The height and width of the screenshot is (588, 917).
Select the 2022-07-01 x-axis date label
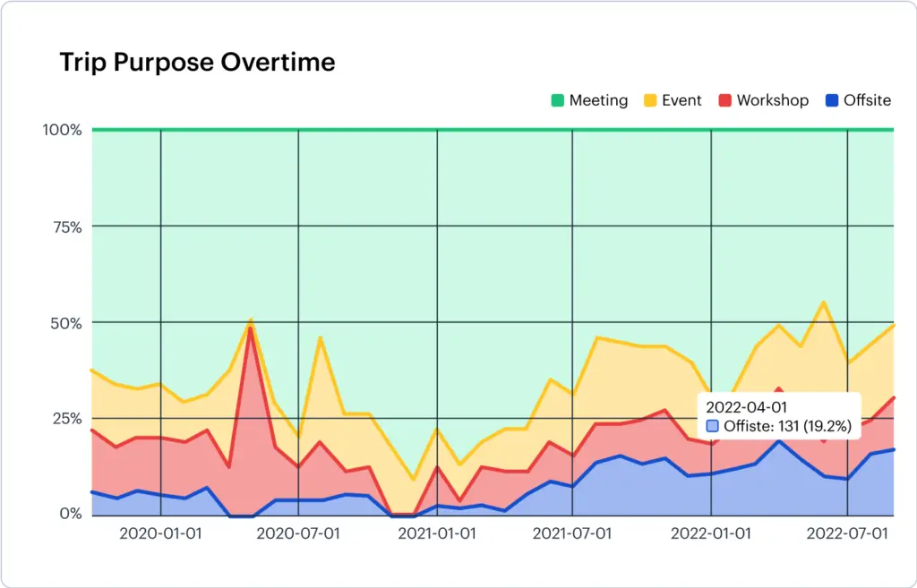tap(847, 534)
